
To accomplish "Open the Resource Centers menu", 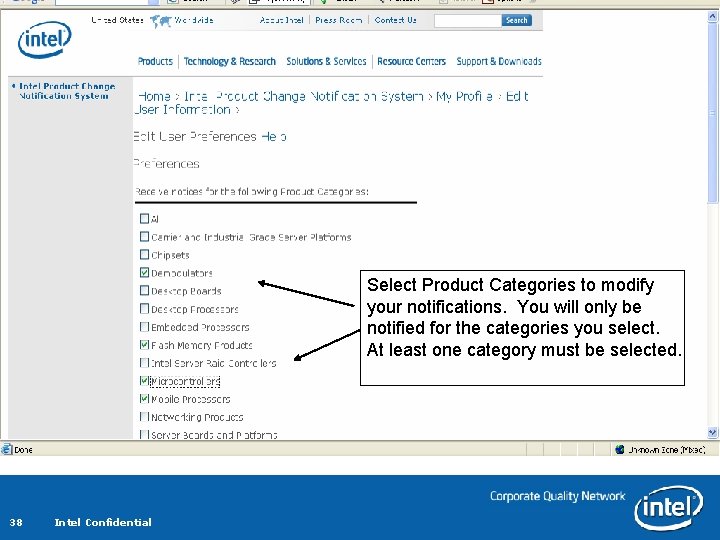I will pyautogui.click(x=411, y=61).
